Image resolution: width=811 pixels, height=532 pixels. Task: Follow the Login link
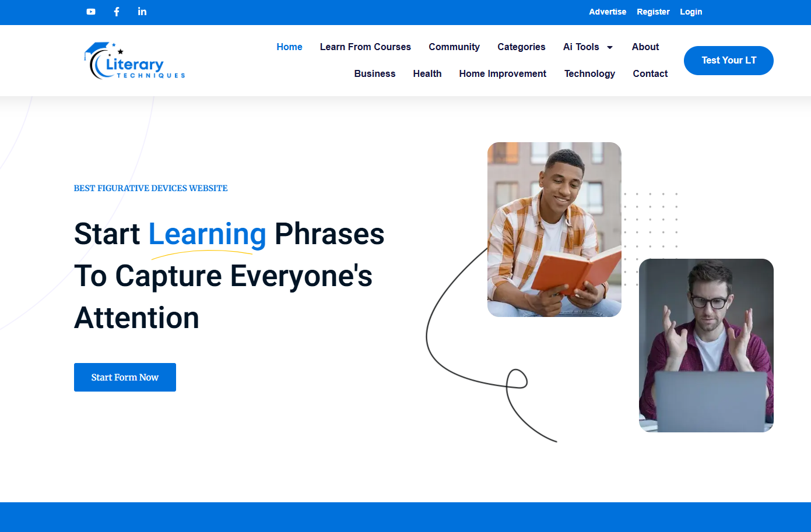(x=691, y=12)
